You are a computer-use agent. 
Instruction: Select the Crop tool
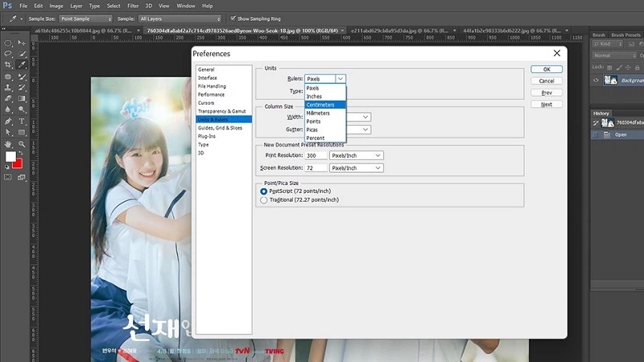7,64
